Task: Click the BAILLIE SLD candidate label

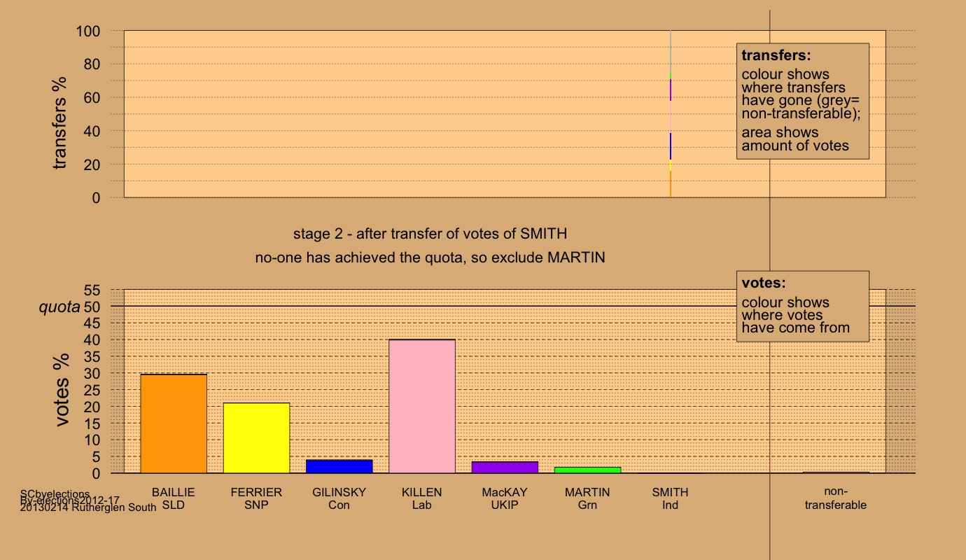Action: (x=174, y=498)
